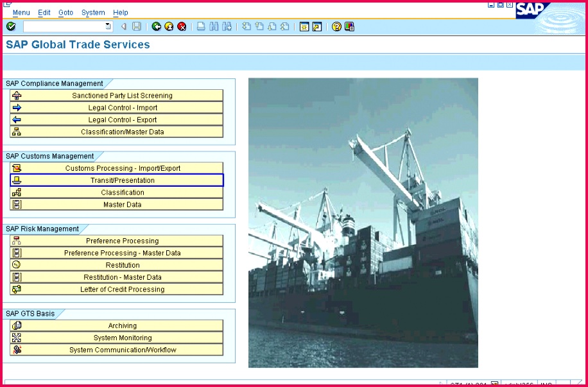The height and width of the screenshot is (387, 588).
Task: Open the command field history dropdown
Action: (108, 26)
